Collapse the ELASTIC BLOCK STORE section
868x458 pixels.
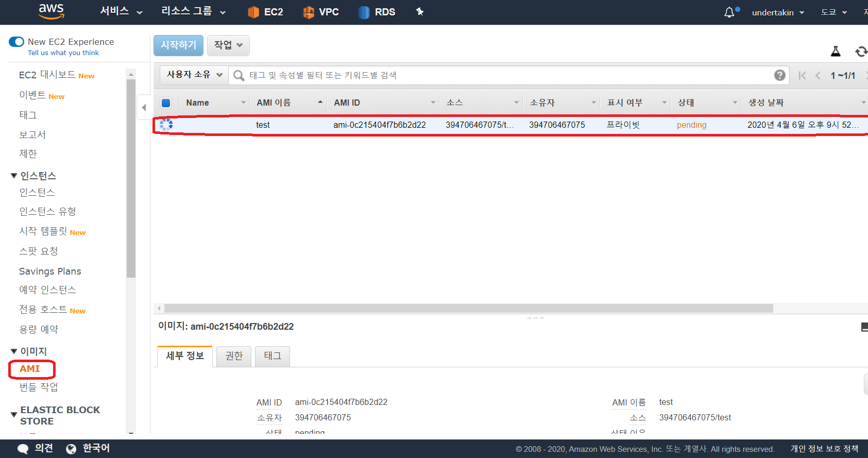pos(14,415)
